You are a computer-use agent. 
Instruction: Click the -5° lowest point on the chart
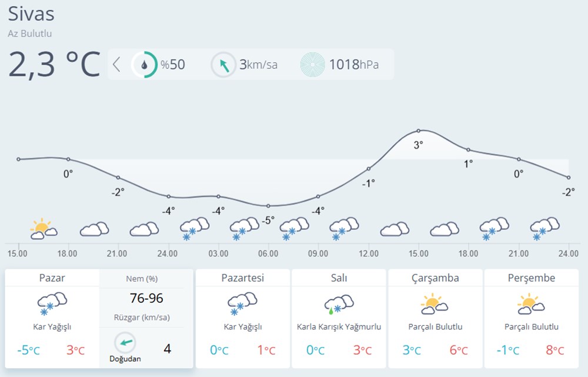(268, 206)
